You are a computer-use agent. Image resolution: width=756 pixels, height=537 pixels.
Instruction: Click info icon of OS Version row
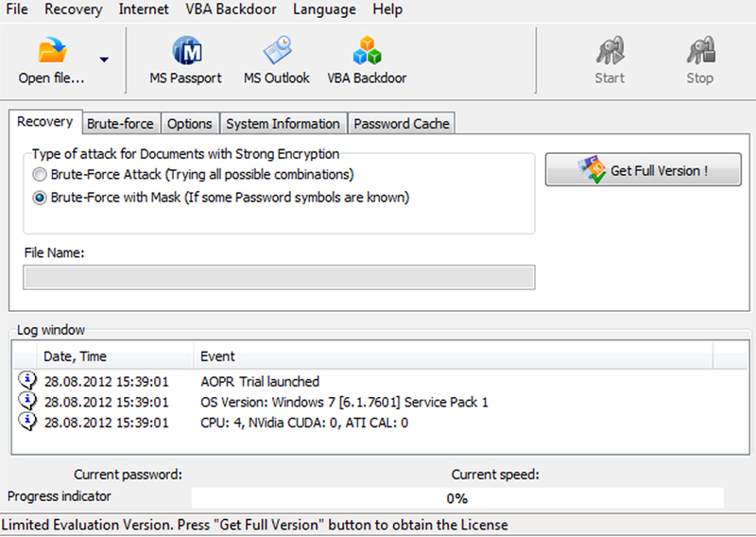pos(27,401)
